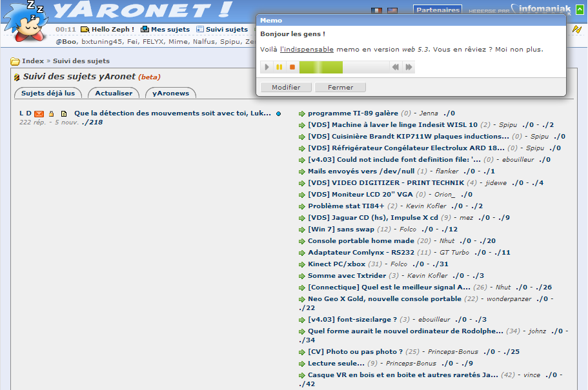This screenshot has width=588, height=390.
Task: Open the Sujets déjà lus tab
Action: (48, 93)
